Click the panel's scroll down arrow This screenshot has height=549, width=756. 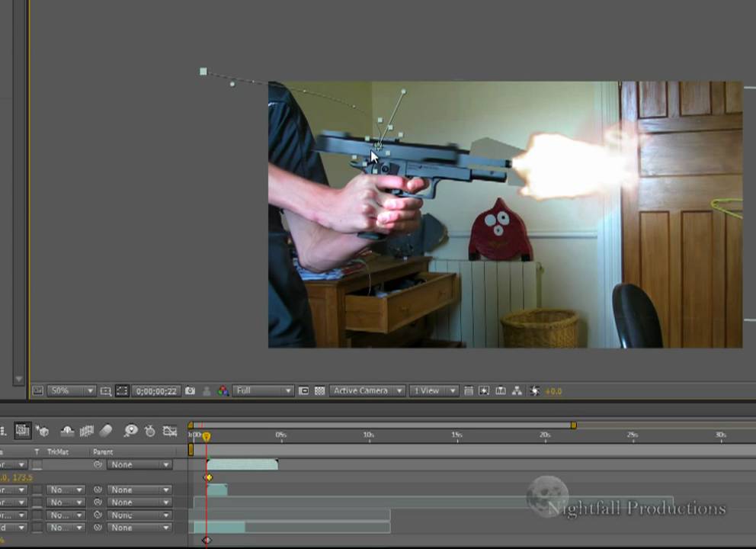[19, 379]
